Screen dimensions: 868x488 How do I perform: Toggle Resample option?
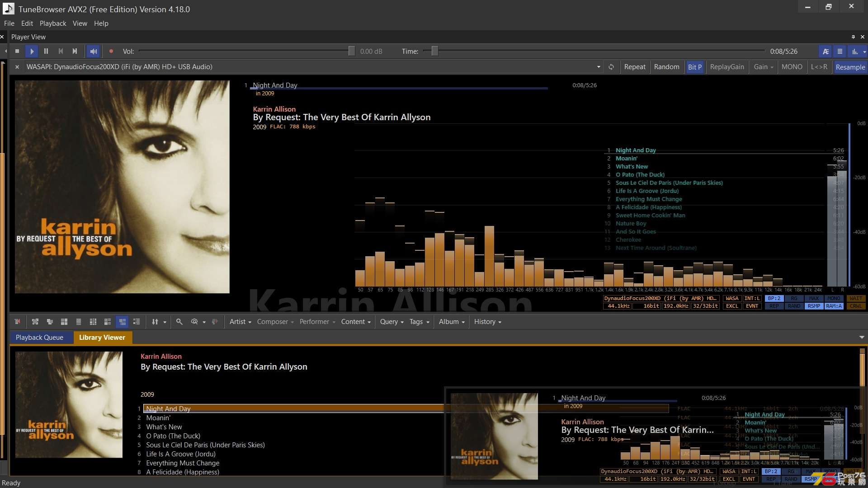point(850,67)
